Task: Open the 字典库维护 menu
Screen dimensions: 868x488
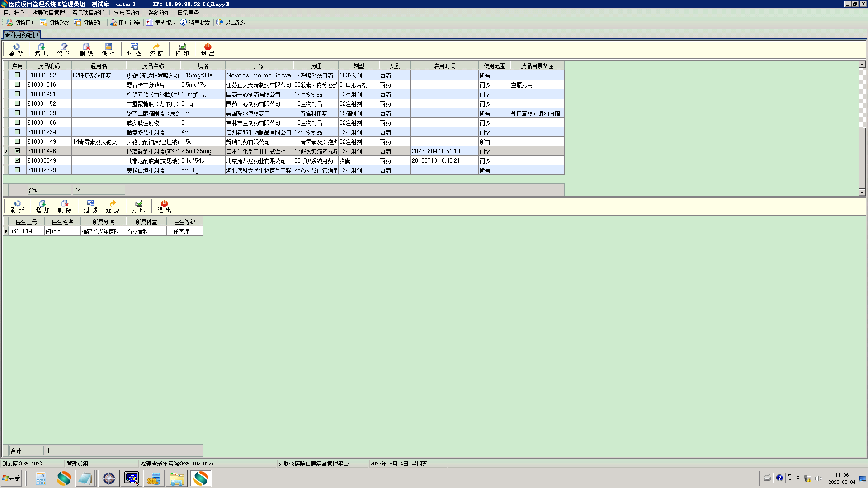Action: tap(127, 13)
